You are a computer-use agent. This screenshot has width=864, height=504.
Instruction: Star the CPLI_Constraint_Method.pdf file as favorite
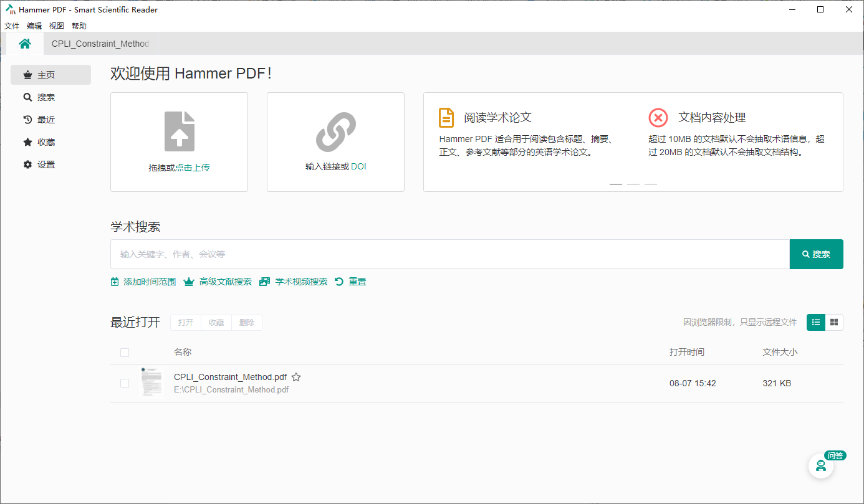point(297,377)
